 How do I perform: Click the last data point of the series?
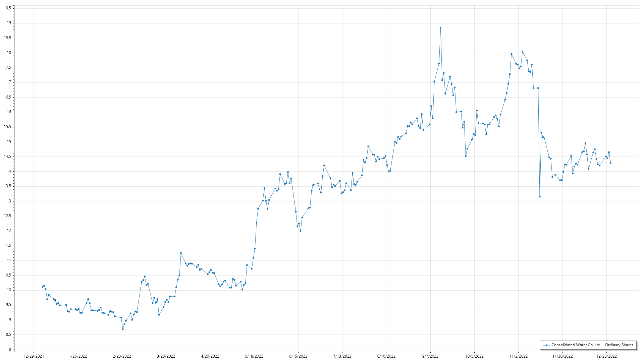point(610,163)
